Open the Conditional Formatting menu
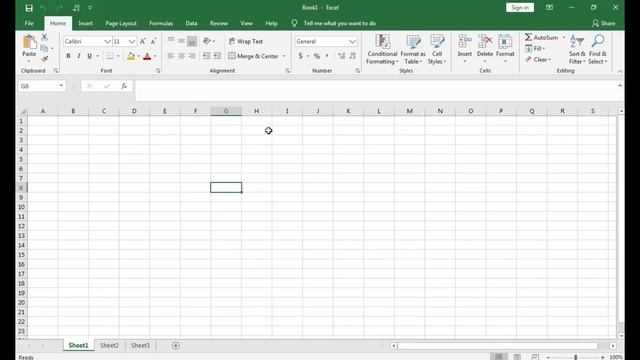 (382, 49)
